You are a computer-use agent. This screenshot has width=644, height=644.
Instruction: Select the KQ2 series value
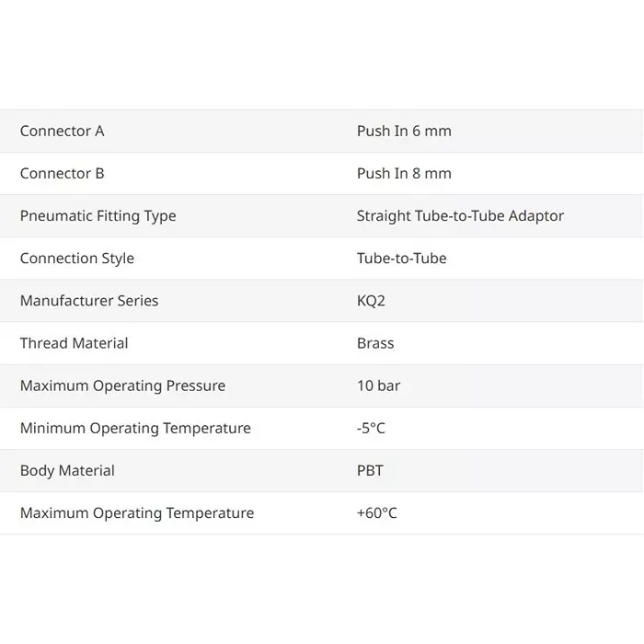point(371,300)
